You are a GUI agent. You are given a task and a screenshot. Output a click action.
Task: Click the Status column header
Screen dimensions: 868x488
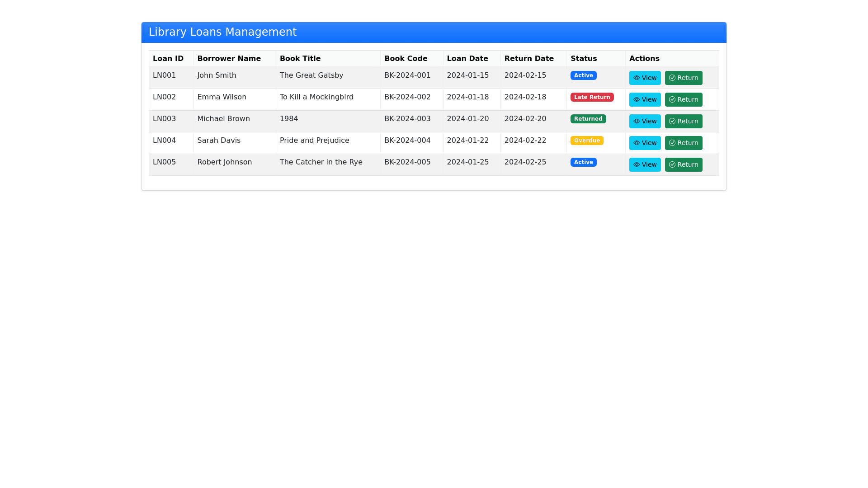pos(583,59)
